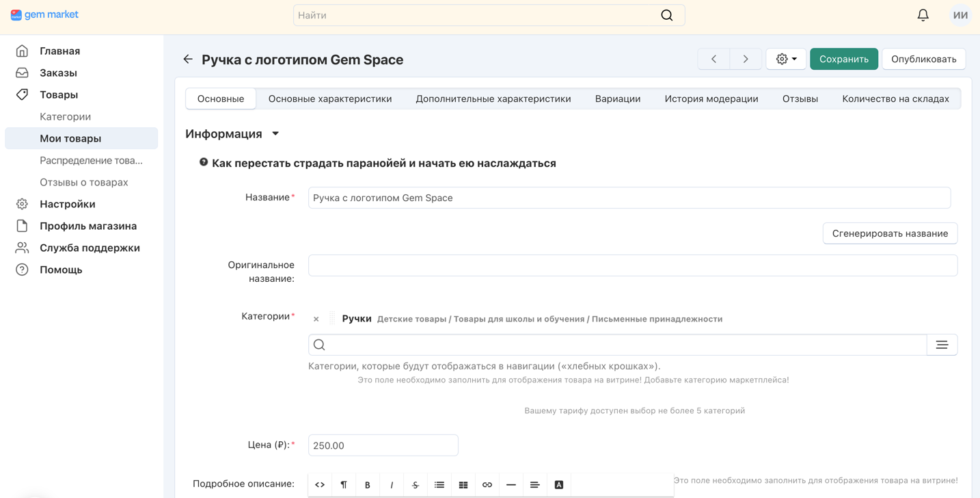Insert a link in editor
The height and width of the screenshot is (498, 980).
point(487,484)
